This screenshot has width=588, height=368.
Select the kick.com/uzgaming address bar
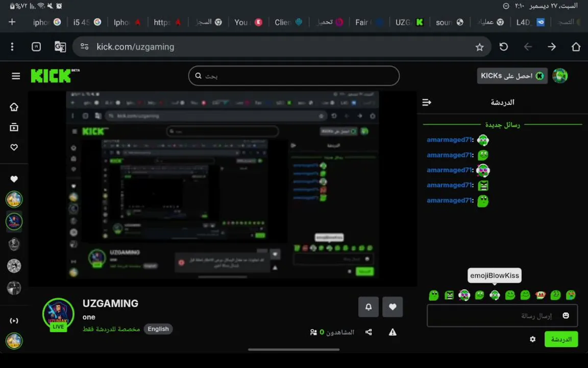281,47
